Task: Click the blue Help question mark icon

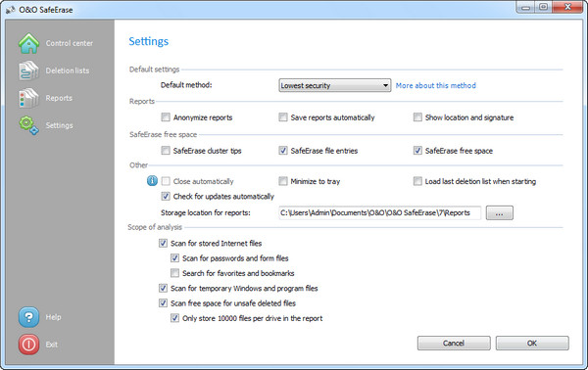Action: tap(28, 317)
